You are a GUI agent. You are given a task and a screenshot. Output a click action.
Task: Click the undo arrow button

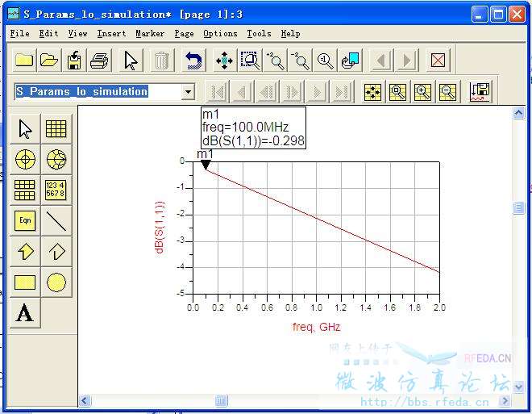coord(193,61)
